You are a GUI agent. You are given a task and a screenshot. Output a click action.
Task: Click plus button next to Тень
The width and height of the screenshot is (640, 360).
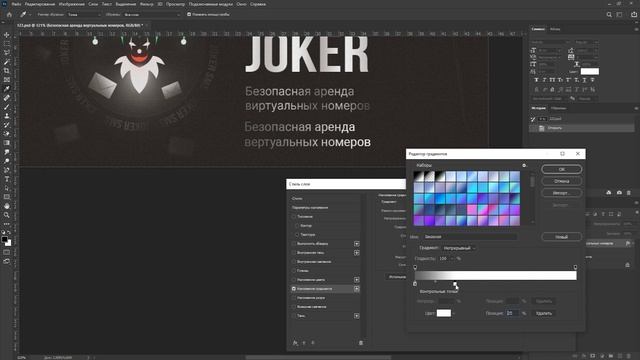357,316
